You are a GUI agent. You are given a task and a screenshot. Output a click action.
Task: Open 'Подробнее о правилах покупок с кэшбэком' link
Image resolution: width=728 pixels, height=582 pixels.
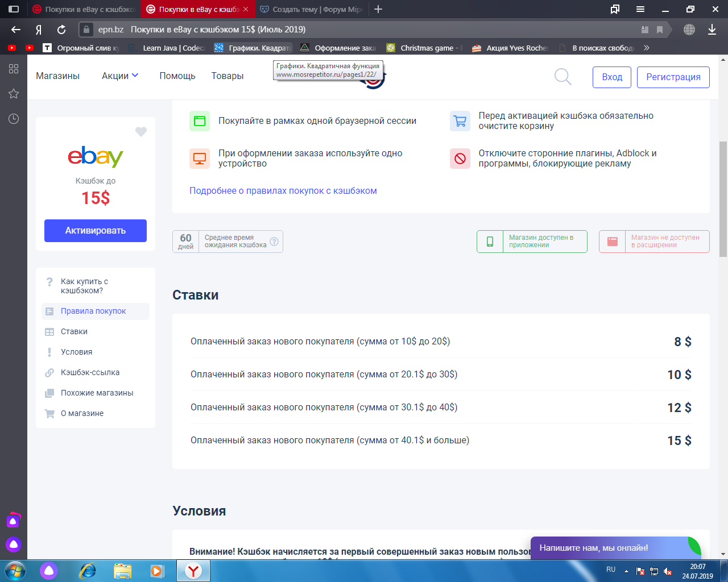point(283,190)
